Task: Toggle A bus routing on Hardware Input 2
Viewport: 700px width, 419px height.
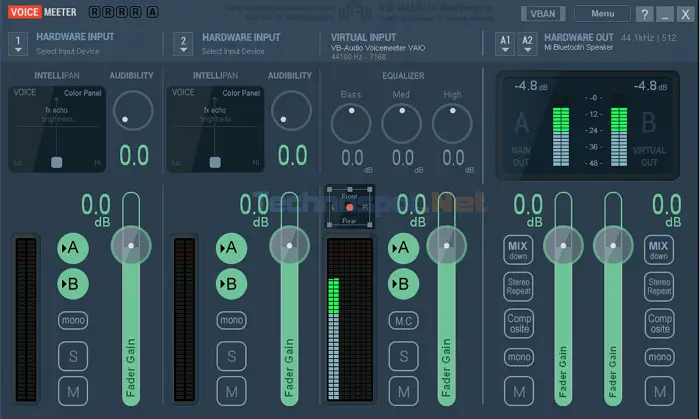Action: tap(231, 248)
